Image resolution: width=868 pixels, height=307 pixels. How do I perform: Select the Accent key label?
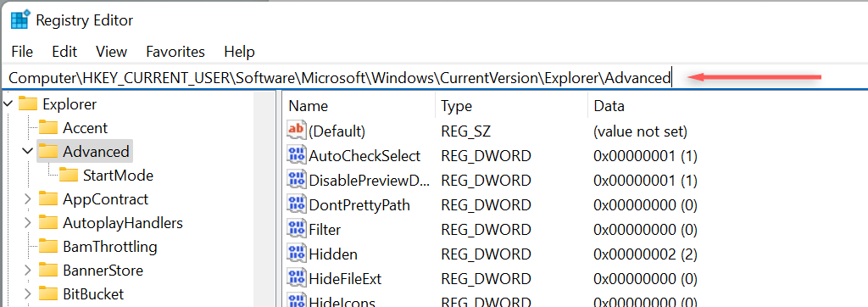click(86, 128)
